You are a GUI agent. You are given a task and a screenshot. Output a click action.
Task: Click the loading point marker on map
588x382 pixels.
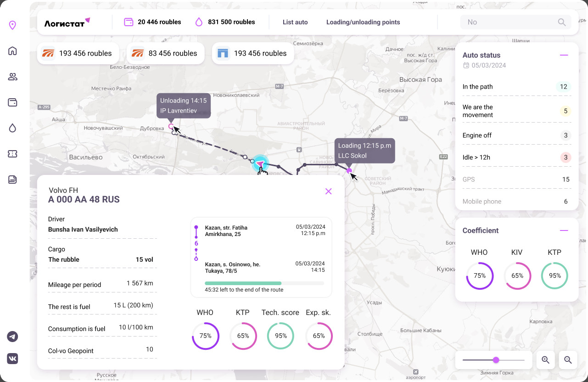click(349, 171)
